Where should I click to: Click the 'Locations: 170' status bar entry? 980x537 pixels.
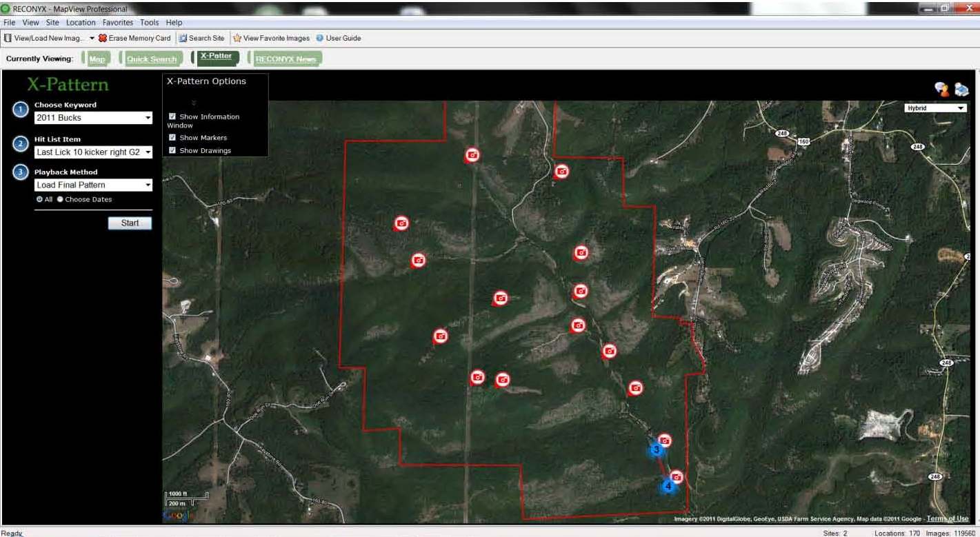click(897, 533)
